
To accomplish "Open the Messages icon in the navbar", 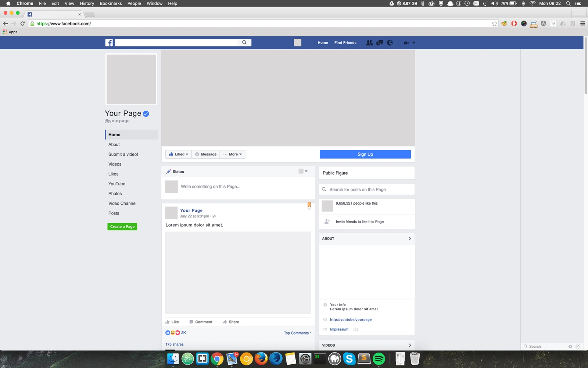I will (380, 42).
